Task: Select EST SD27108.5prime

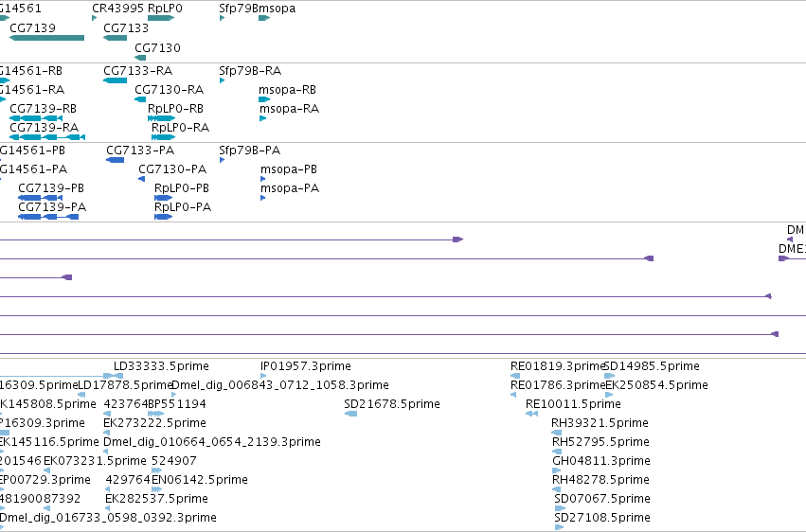Action: (x=559, y=527)
